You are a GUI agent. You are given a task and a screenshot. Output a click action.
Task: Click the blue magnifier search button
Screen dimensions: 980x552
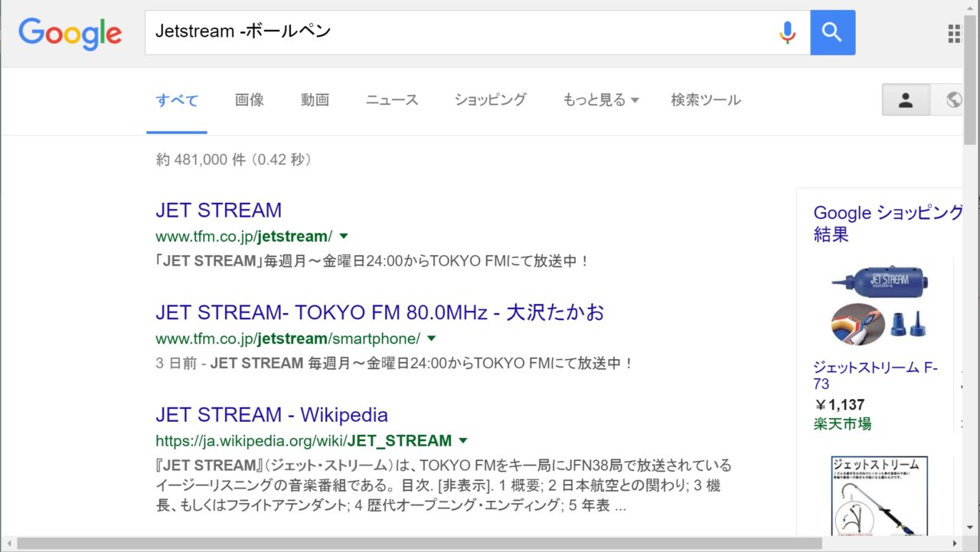point(832,32)
